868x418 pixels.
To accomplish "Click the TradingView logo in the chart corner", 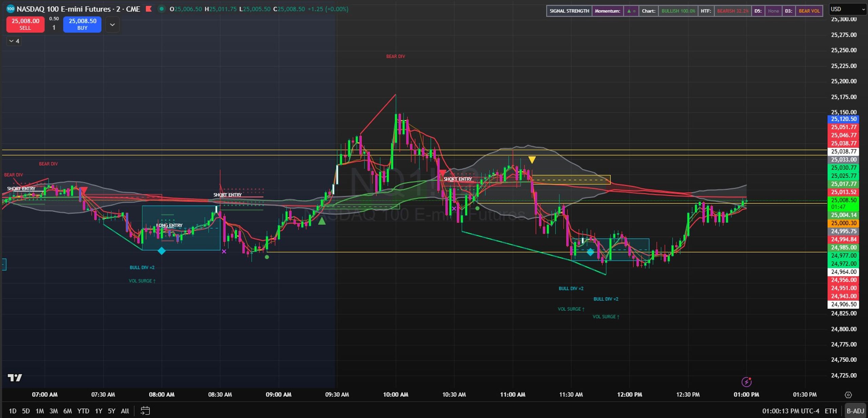I will point(15,377).
